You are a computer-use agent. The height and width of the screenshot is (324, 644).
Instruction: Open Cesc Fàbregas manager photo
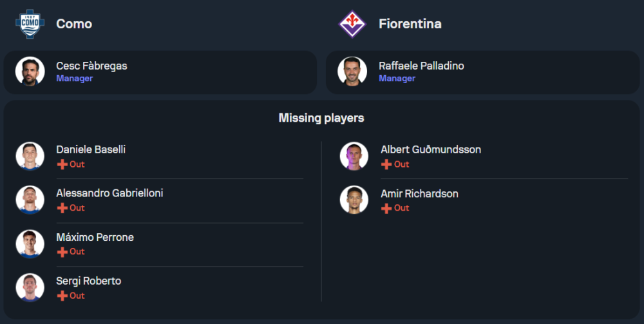point(30,71)
